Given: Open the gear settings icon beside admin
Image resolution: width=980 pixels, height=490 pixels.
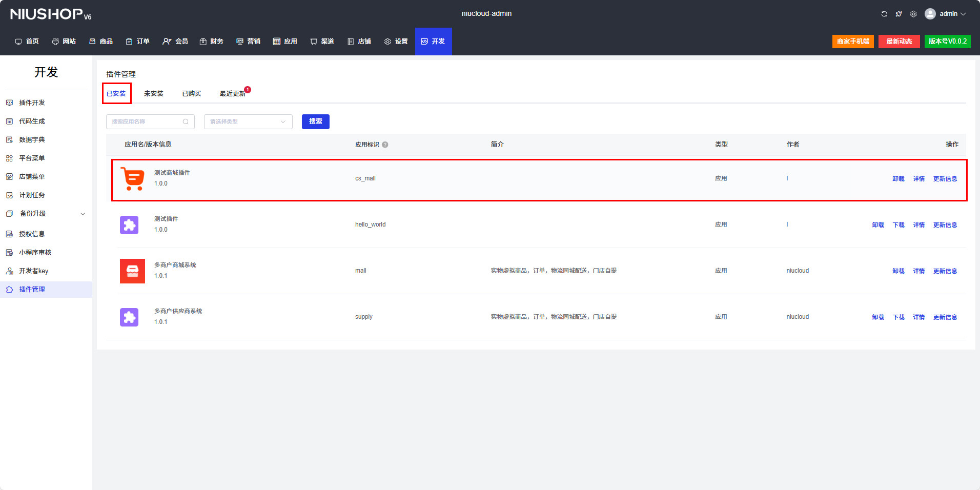Looking at the screenshot, I should coord(913,14).
